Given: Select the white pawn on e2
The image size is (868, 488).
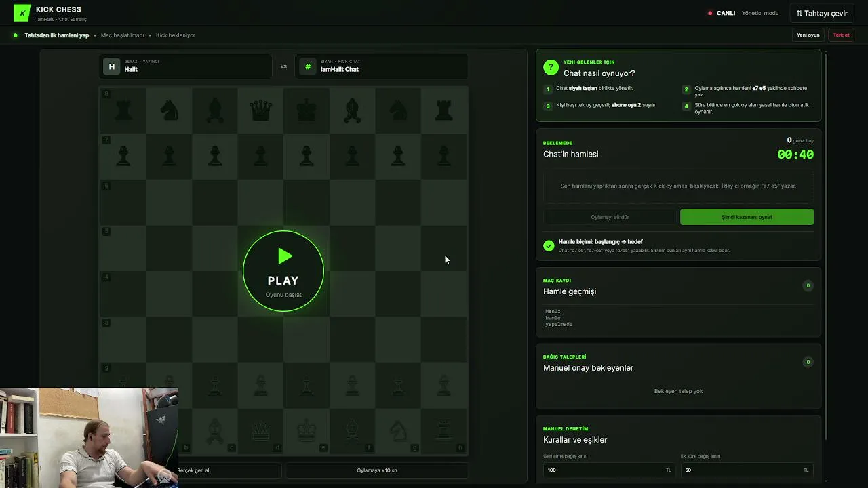Looking at the screenshot, I should [x=307, y=384].
